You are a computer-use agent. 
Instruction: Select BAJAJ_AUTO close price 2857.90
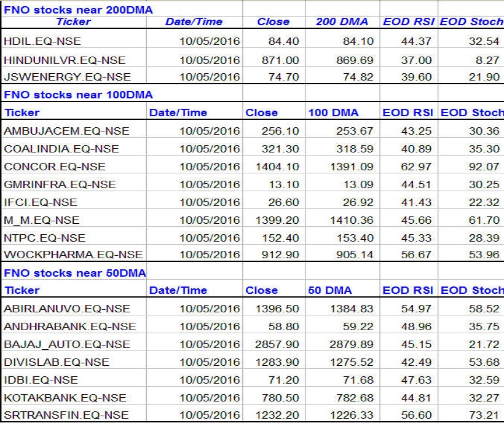point(275,344)
